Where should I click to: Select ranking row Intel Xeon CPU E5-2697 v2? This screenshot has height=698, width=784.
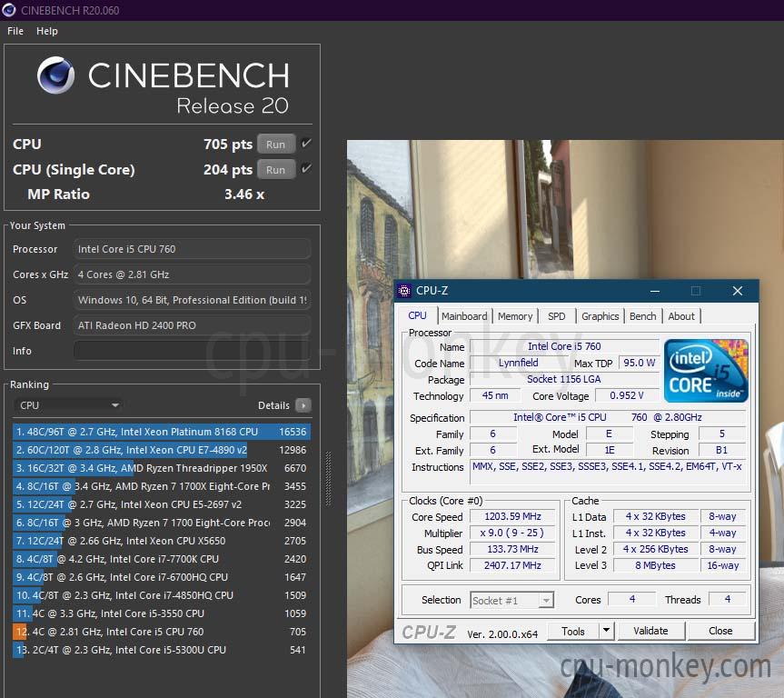click(x=162, y=504)
